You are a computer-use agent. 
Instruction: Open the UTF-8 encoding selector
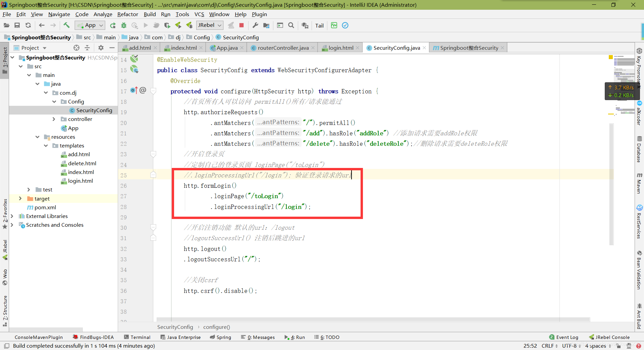[572, 346]
